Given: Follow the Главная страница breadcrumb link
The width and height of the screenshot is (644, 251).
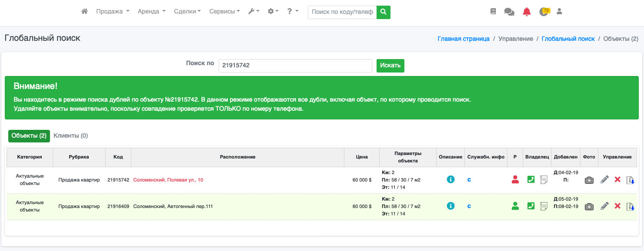Looking at the screenshot, I should 463,39.
